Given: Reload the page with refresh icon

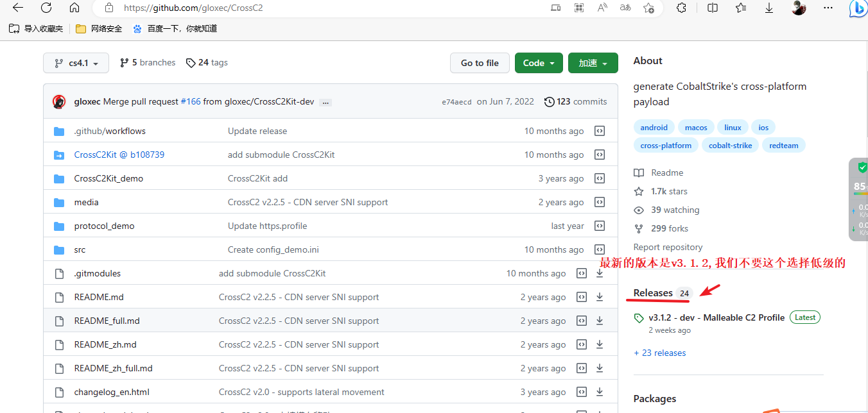Looking at the screenshot, I should pos(46,8).
